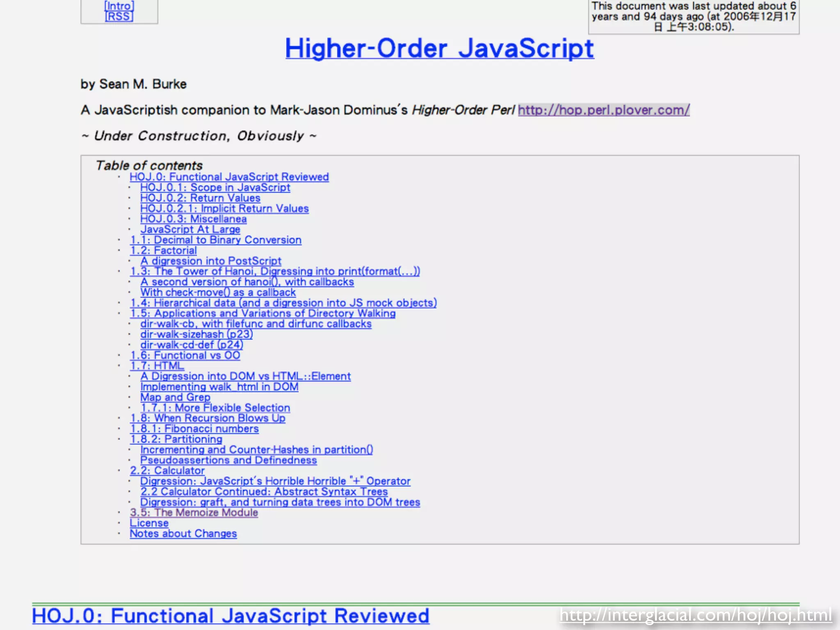The width and height of the screenshot is (840, 630).
Task: Open 1.5: Applications and Variations of Directory Walking
Action: click(x=263, y=313)
